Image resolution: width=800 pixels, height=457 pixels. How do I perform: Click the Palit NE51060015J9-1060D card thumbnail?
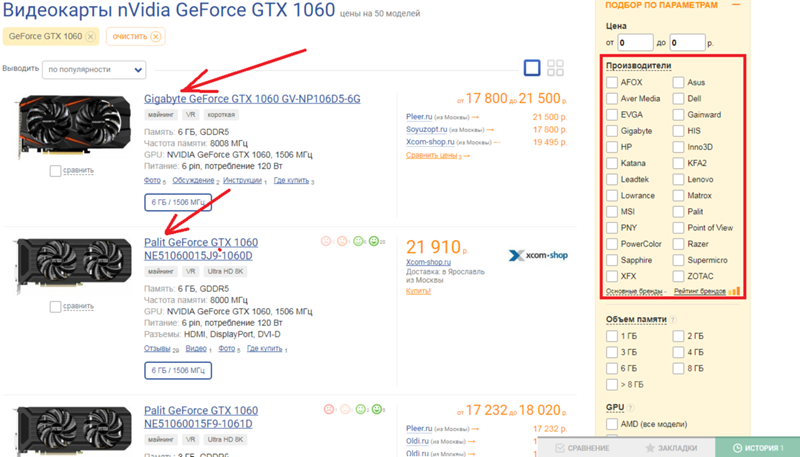[73, 265]
